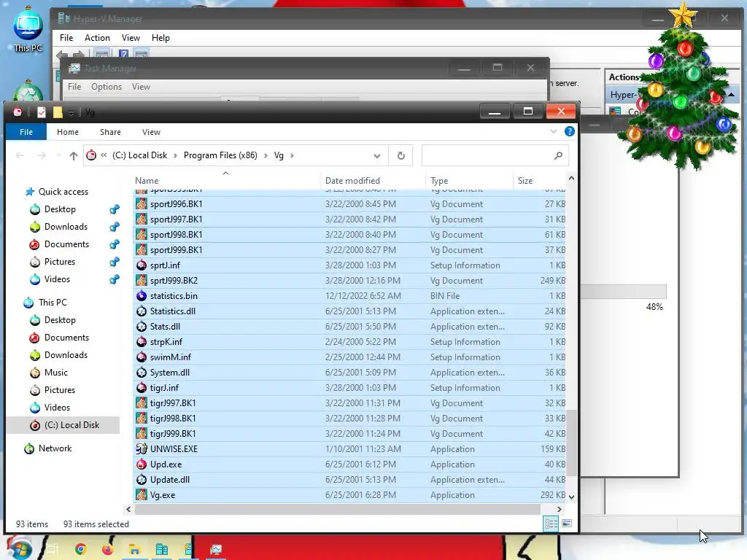This screenshot has height=560, width=747.
Task: Click the scroll down arrow of file list
Action: (572, 497)
